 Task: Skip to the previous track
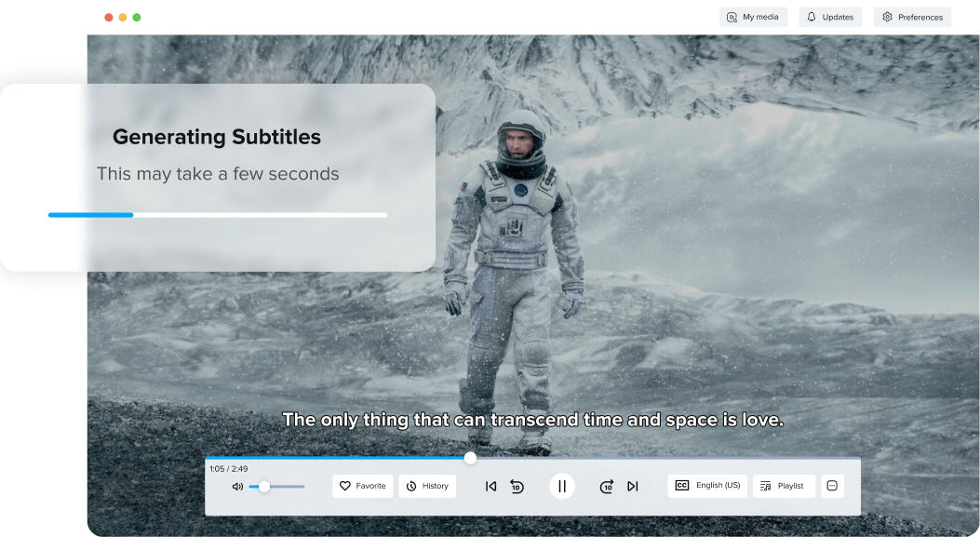coord(490,487)
